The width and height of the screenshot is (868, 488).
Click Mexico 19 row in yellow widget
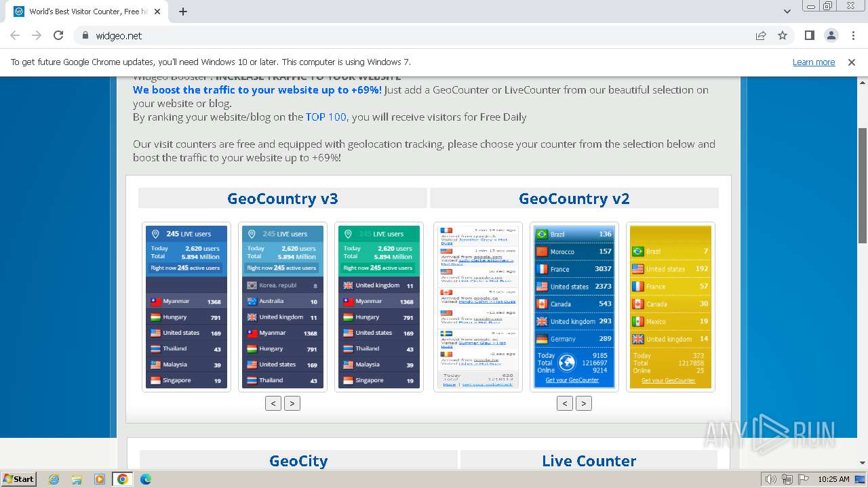point(671,321)
